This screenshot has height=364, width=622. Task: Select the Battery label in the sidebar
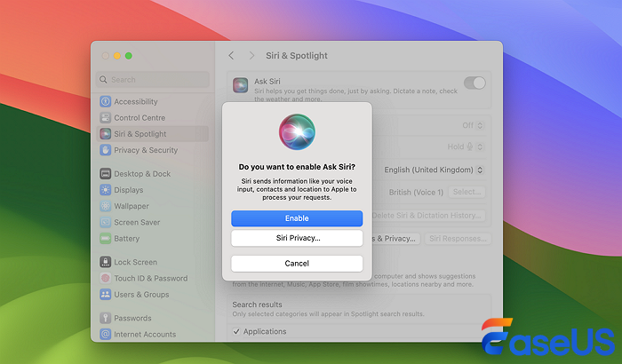click(x=127, y=239)
